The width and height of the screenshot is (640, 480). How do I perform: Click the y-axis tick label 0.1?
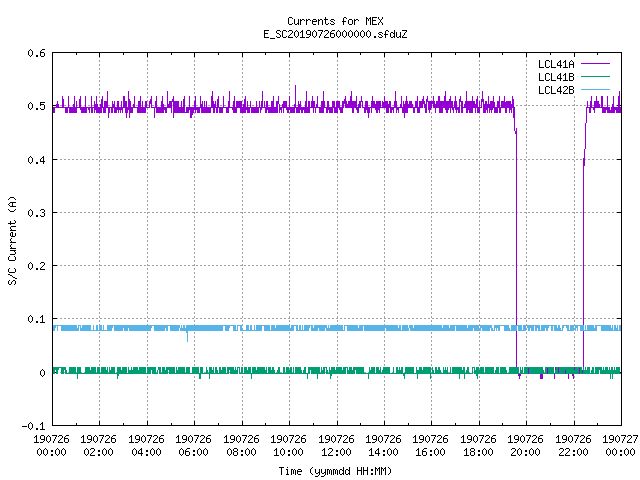[36, 319]
